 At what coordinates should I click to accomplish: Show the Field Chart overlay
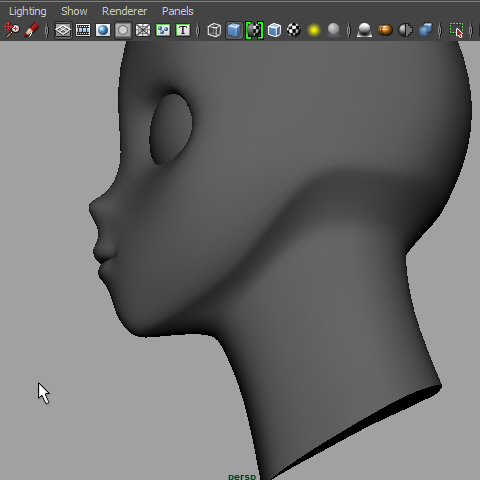coord(143,30)
